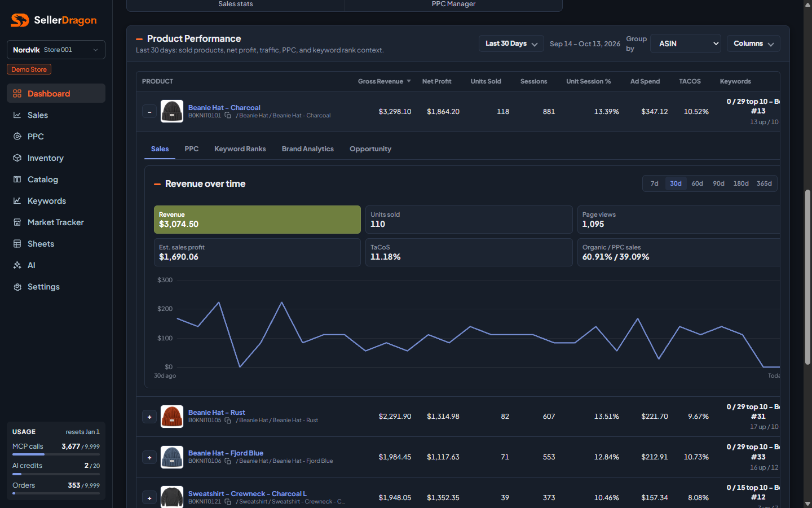Collapse Revenue over time panel minus icon

pyautogui.click(x=157, y=184)
